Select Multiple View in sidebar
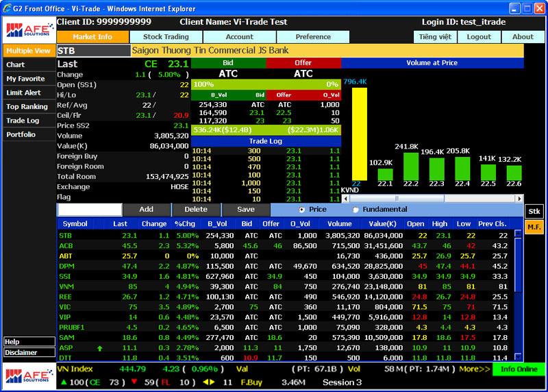 click(29, 51)
